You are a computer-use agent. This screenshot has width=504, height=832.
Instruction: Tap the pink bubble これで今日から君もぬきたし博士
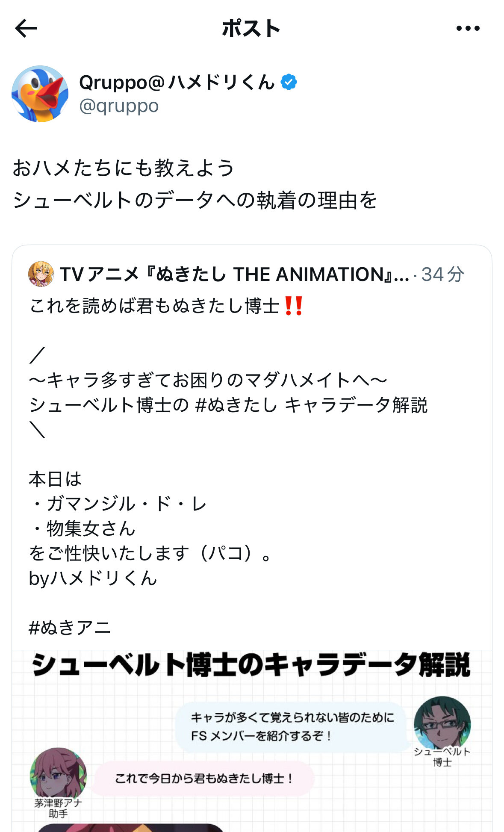click(x=203, y=778)
